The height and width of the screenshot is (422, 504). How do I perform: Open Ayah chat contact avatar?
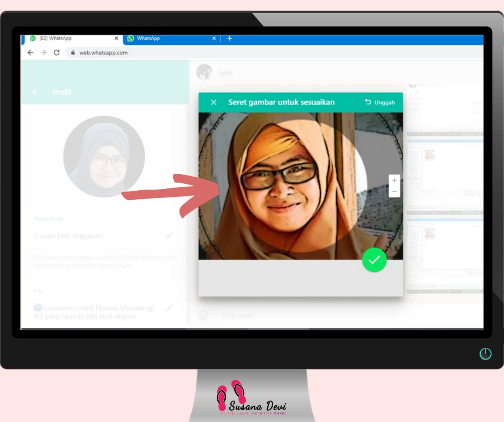click(x=204, y=72)
